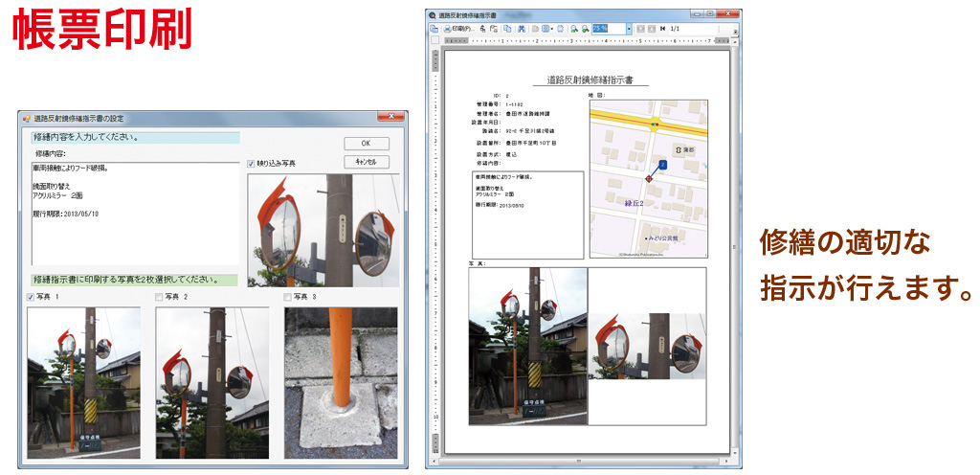
Task: Enable the 写真 3 checkbox
Action: (x=288, y=298)
